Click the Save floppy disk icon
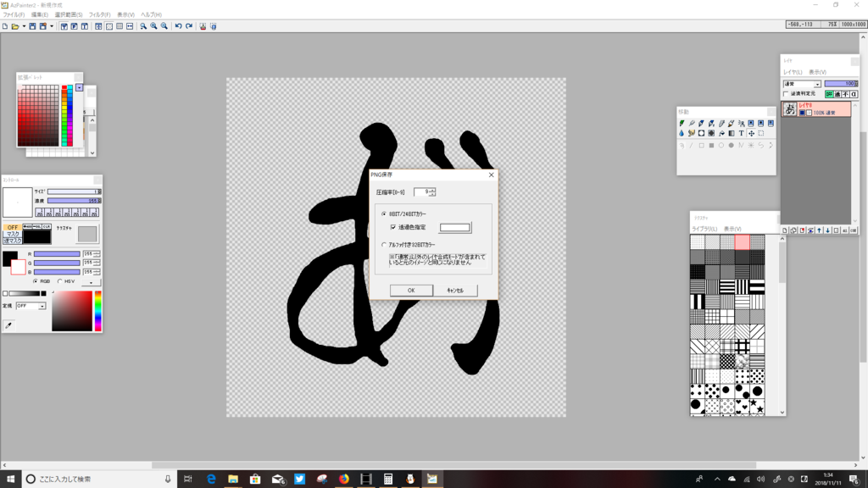868x488 pixels. (33, 26)
